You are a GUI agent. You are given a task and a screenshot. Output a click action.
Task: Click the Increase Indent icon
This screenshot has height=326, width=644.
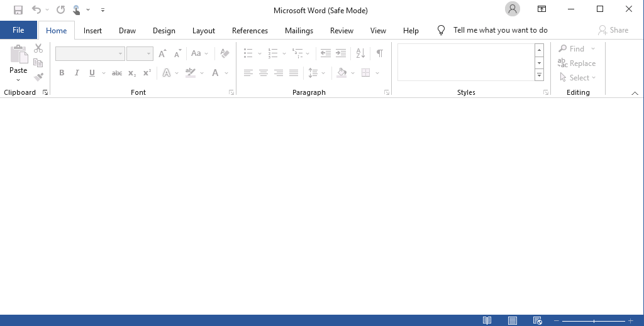click(x=341, y=53)
